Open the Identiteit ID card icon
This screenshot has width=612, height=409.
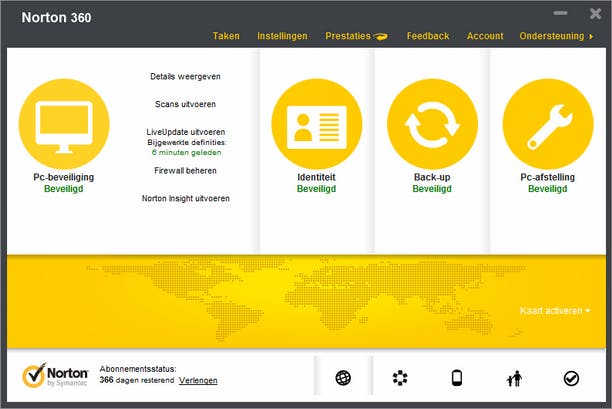317,124
